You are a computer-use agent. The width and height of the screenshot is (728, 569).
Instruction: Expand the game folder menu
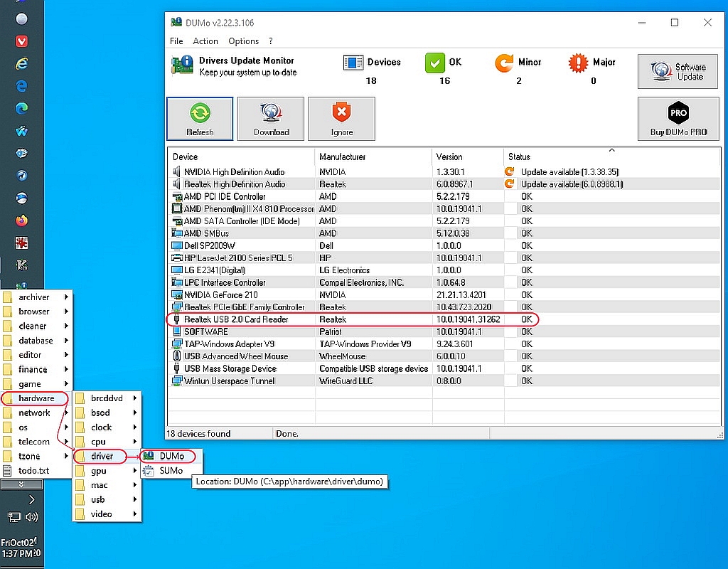[36, 384]
